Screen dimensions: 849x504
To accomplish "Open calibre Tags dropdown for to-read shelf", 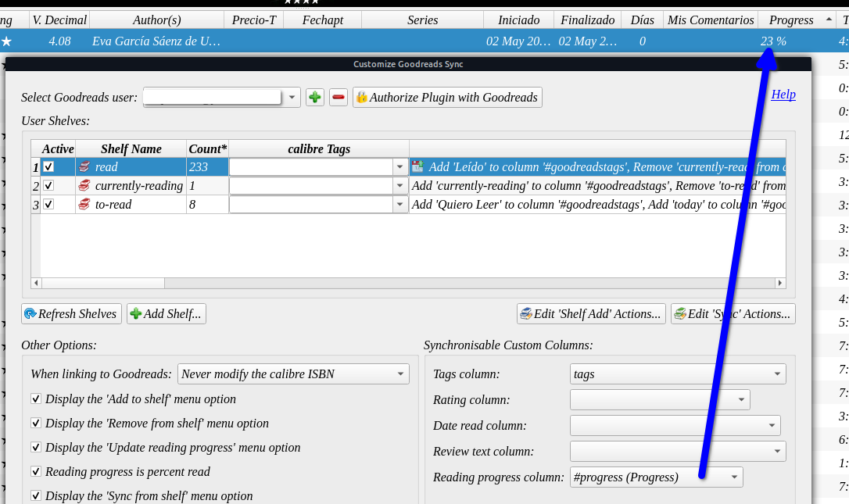I will [x=399, y=205].
